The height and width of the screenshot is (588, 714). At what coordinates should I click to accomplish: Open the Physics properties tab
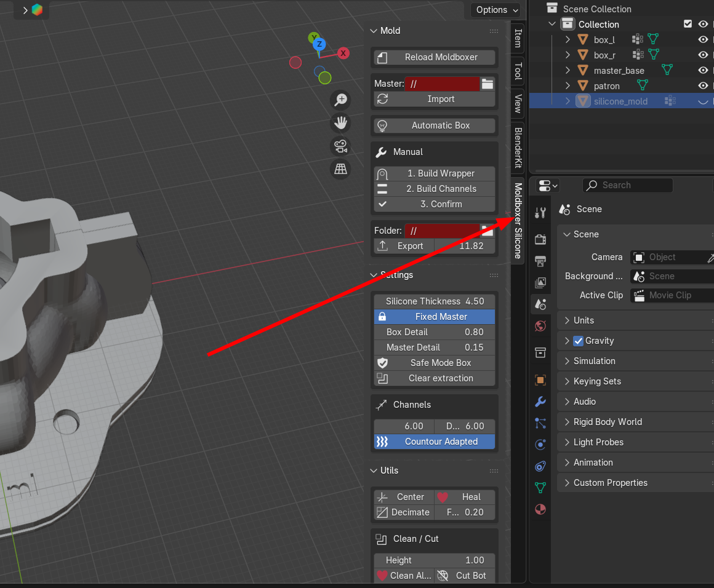click(540, 444)
